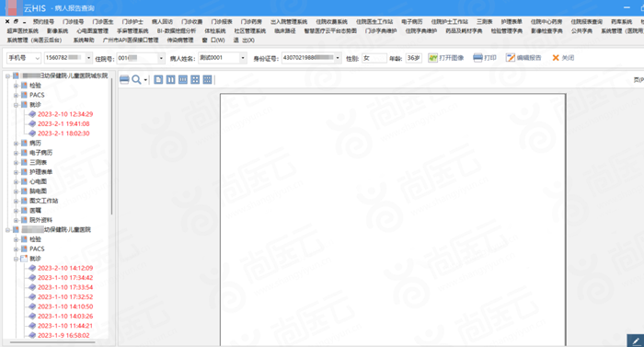This screenshot has height=347, width=644.
Task: Click the 年龄 field showing 36岁
Action: point(414,58)
